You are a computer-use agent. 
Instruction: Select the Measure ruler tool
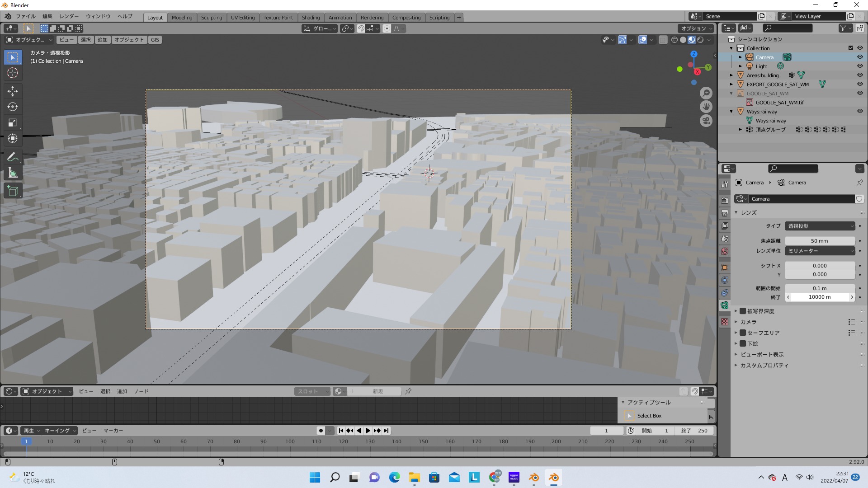[x=13, y=173]
